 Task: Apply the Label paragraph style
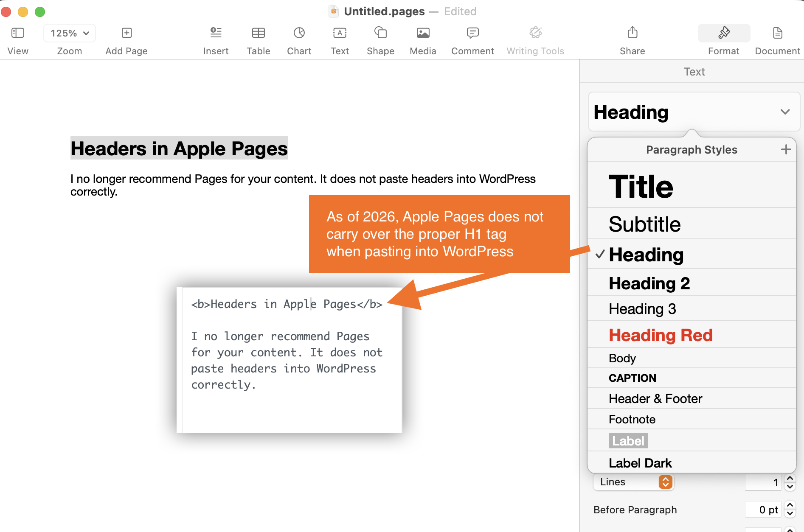click(x=692, y=441)
